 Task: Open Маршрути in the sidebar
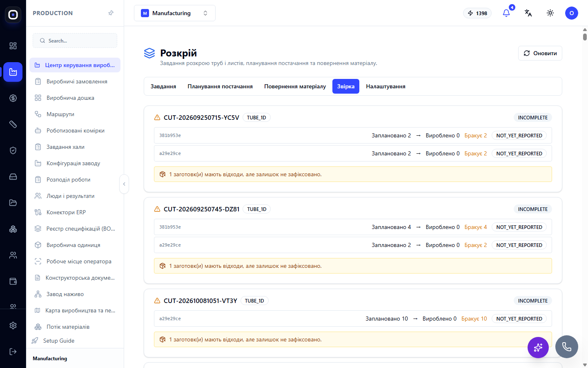point(75,114)
